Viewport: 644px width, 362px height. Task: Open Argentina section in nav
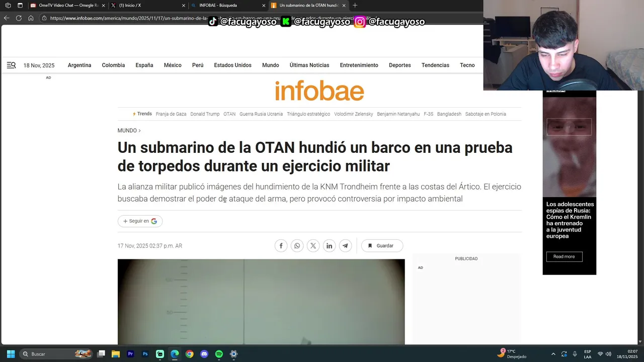[79, 65]
